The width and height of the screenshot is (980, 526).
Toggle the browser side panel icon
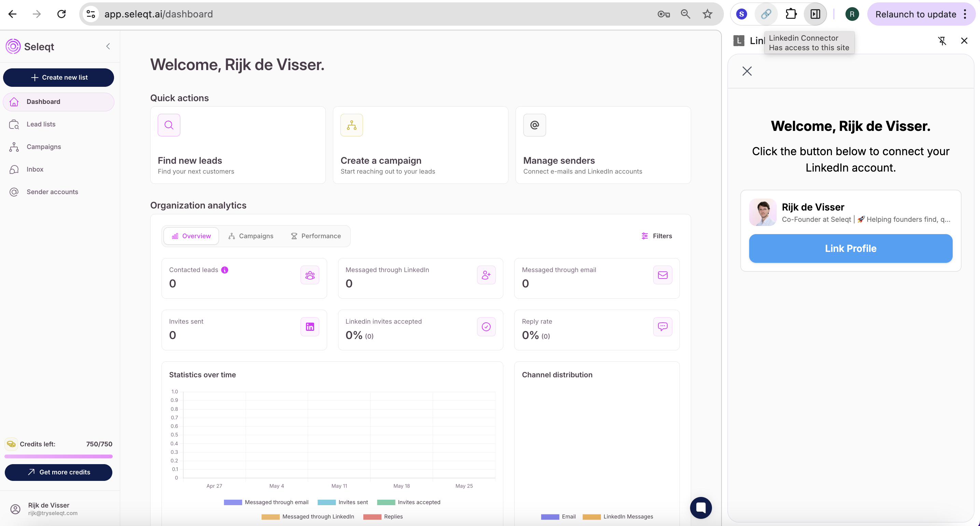click(815, 14)
